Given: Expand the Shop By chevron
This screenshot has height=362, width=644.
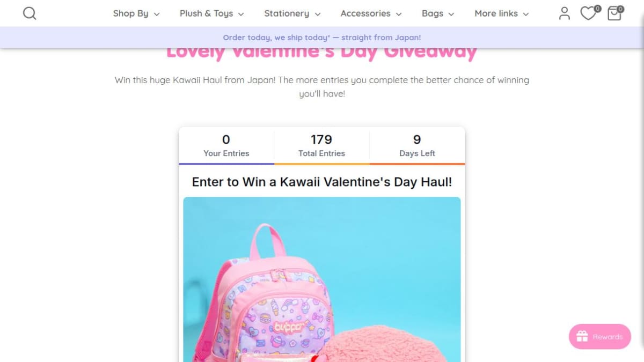Looking at the screenshot, I should (157, 14).
